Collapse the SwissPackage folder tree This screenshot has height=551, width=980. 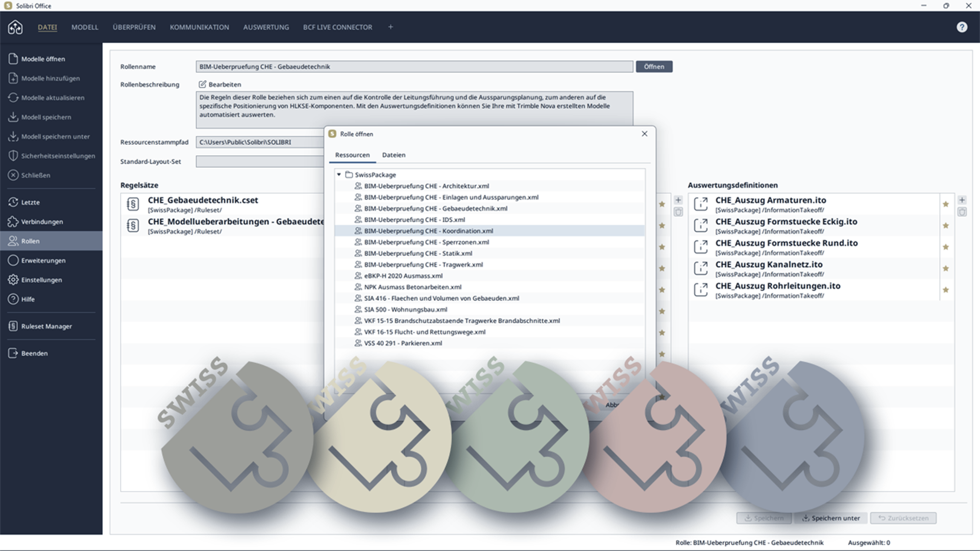[339, 174]
